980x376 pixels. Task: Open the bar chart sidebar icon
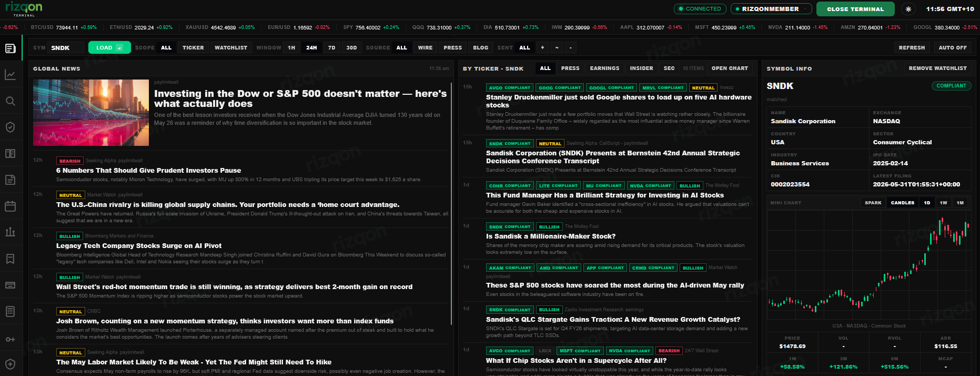pos(10,232)
